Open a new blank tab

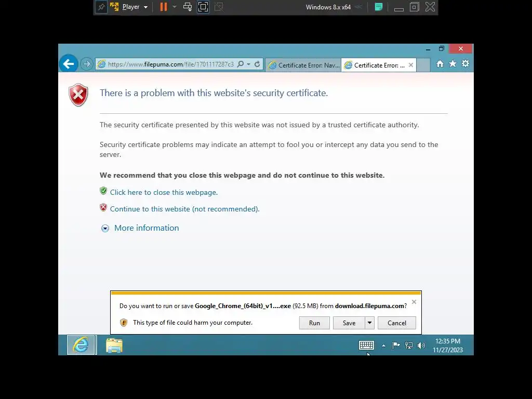click(423, 65)
